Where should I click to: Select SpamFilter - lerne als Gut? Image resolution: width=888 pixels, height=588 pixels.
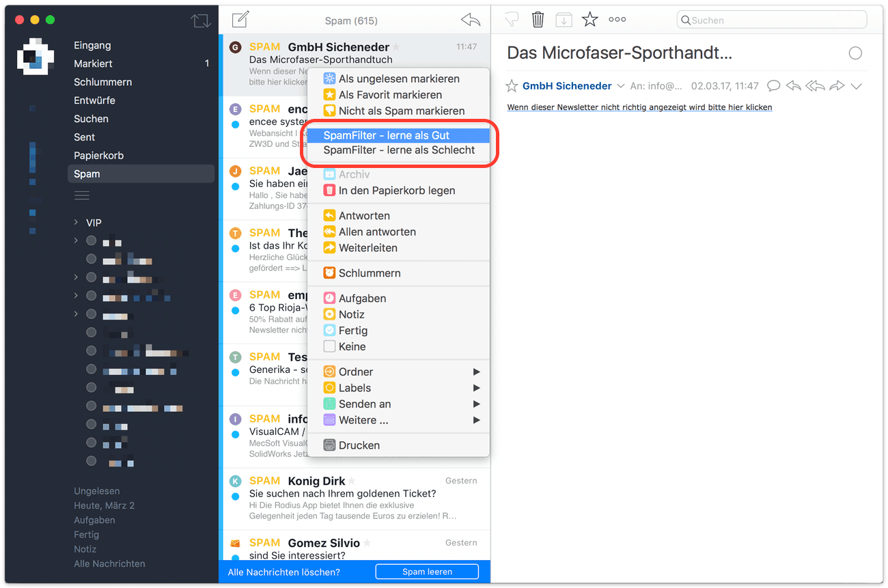(398, 135)
